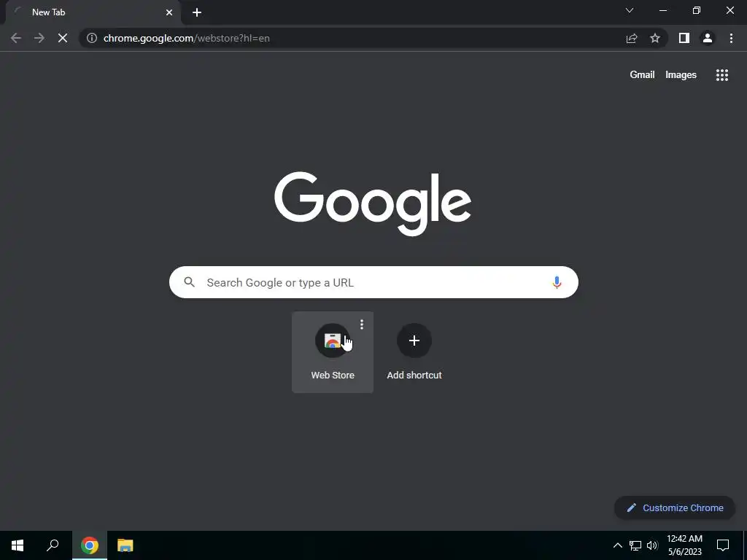
Task: Open Google apps grid
Action: pos(722,75)
